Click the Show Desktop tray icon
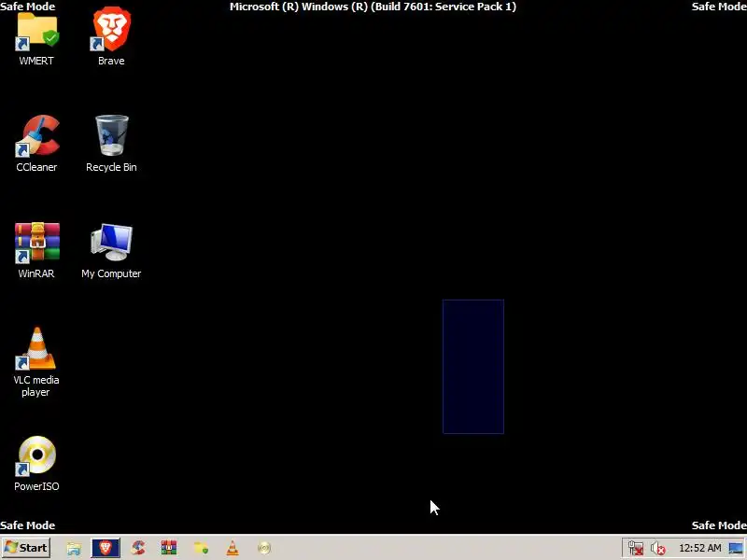The image size is (747, 560). pos(736,548)
